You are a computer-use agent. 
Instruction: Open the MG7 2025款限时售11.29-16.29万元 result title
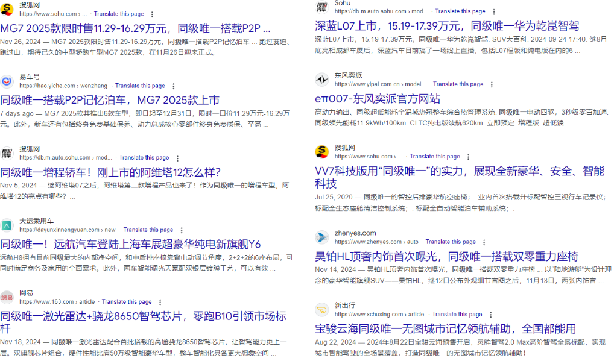coord(135,28)
